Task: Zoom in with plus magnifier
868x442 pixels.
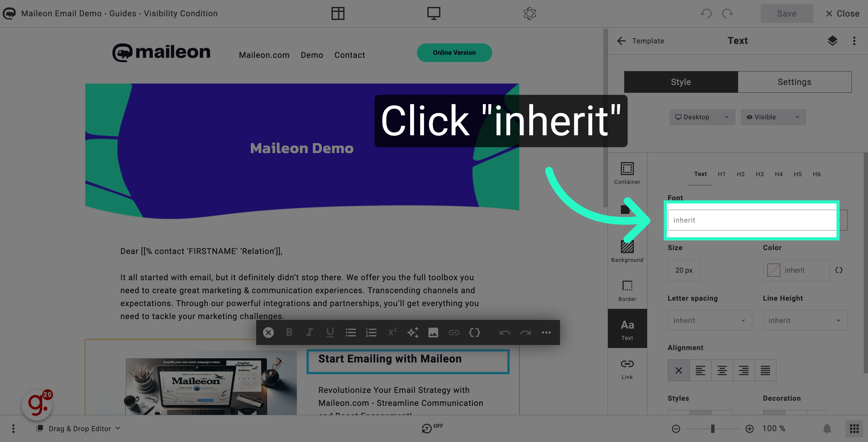Action: tap(749, 428)
